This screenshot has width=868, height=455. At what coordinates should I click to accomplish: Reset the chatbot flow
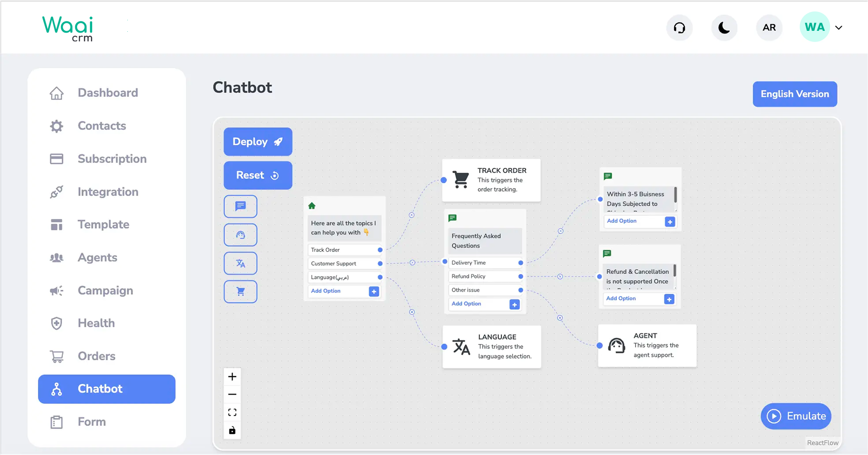coord(258,175)
